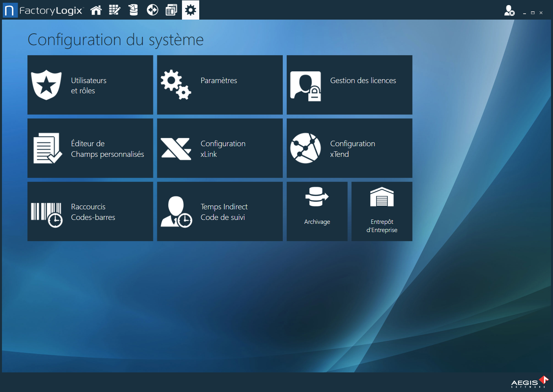Open the Archivage tile
The image size is (553, 392).
[317, 211]
